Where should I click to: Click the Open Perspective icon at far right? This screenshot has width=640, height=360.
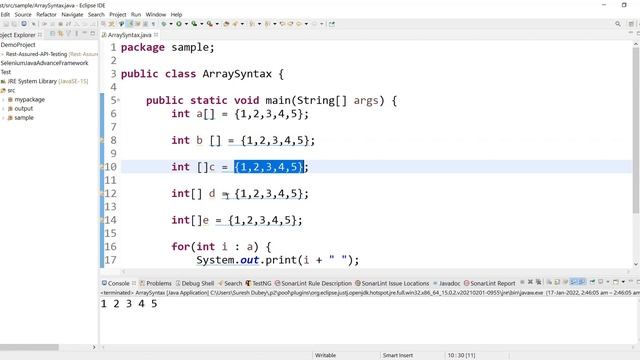click(631, 24)
